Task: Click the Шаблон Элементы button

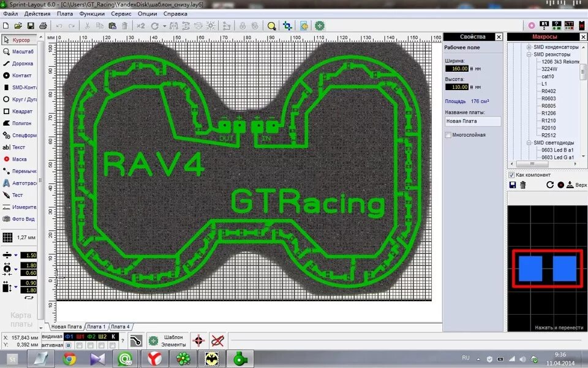Action: (x=167, y=340)
